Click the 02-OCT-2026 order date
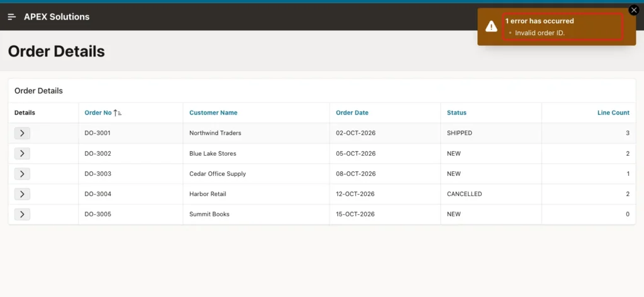 click(356, 133)
